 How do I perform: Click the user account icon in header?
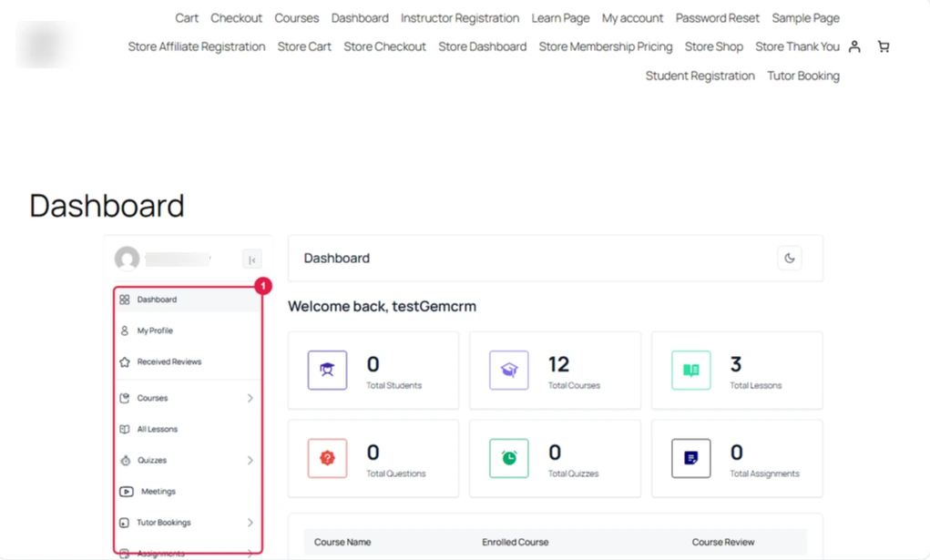(x=854, y=46)
